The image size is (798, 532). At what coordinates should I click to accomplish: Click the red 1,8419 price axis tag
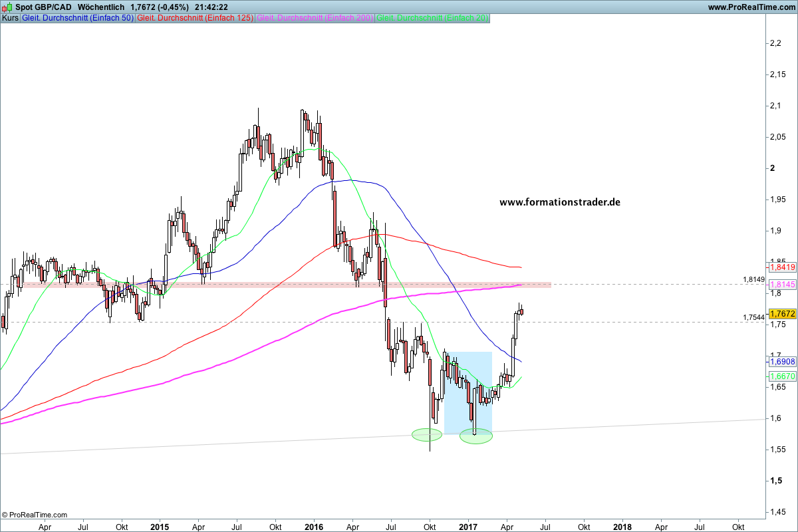click(782, 267)
